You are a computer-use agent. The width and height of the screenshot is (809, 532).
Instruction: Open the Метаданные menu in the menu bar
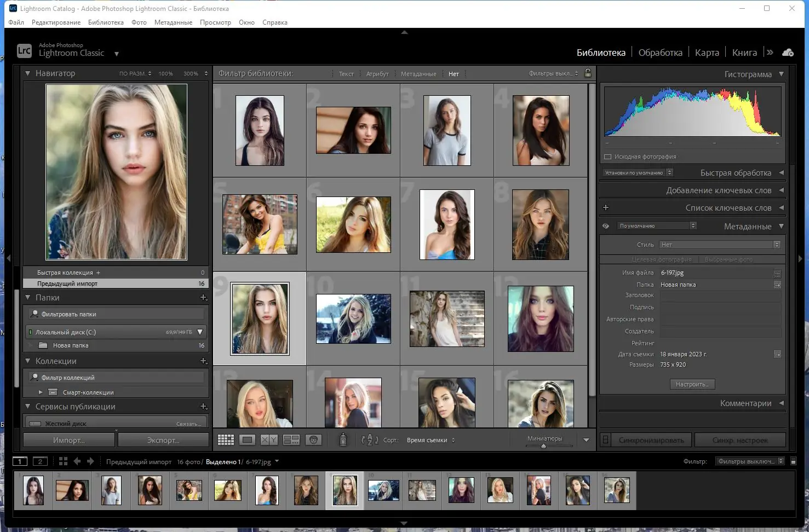pyautogui.click(x=173, y=22)
